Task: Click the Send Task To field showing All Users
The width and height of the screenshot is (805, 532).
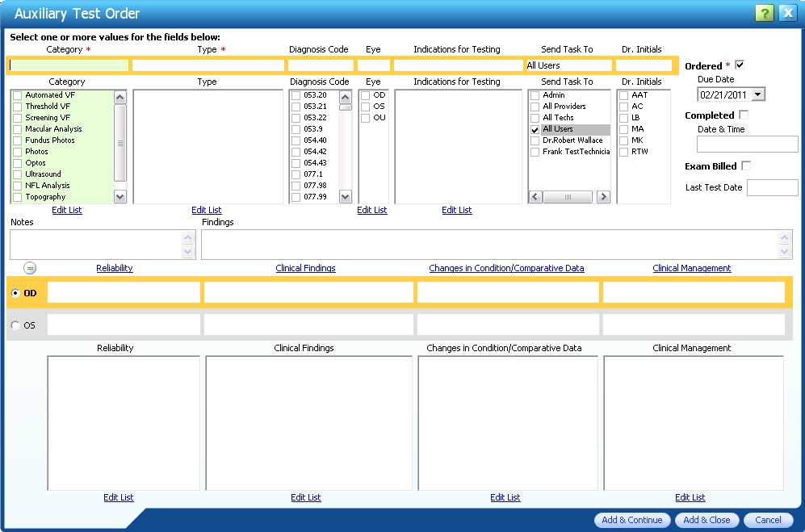Action: coord(568,65)
